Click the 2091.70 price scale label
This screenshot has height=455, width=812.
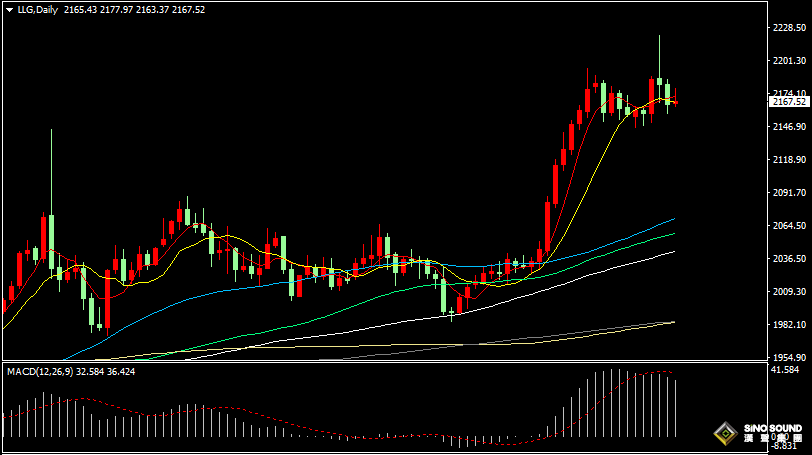click(789, 192)
